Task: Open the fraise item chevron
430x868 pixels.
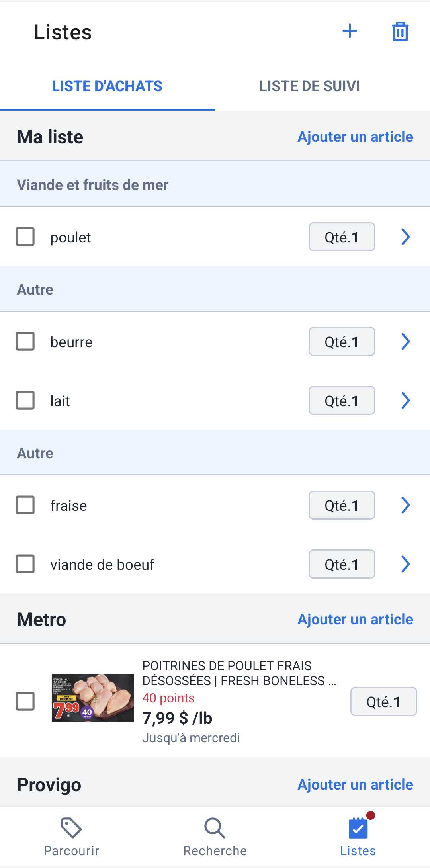Action: 405,505
